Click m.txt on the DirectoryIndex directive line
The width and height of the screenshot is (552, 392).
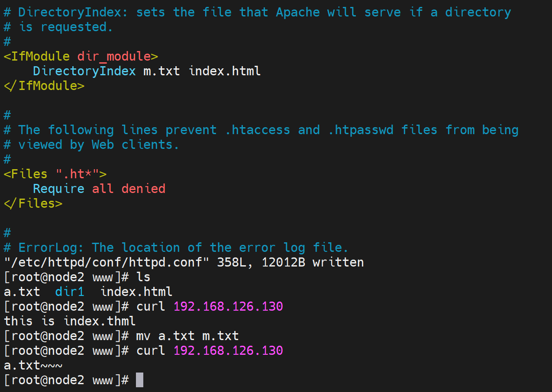click(161, 71)
